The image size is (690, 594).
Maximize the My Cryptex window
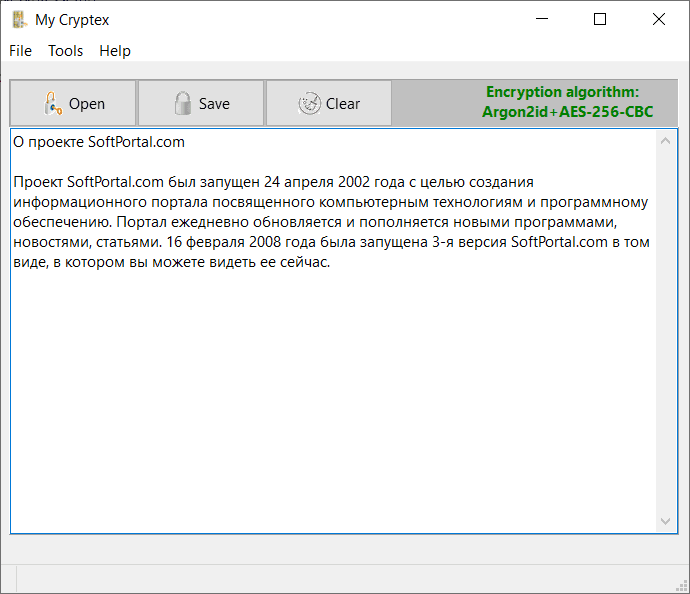click(600, 19)
